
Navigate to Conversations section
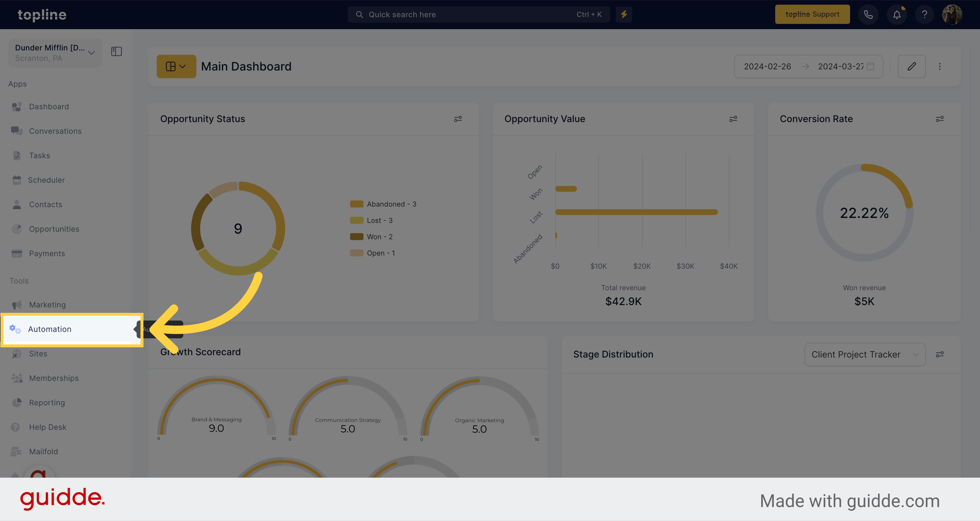(56, 131)
